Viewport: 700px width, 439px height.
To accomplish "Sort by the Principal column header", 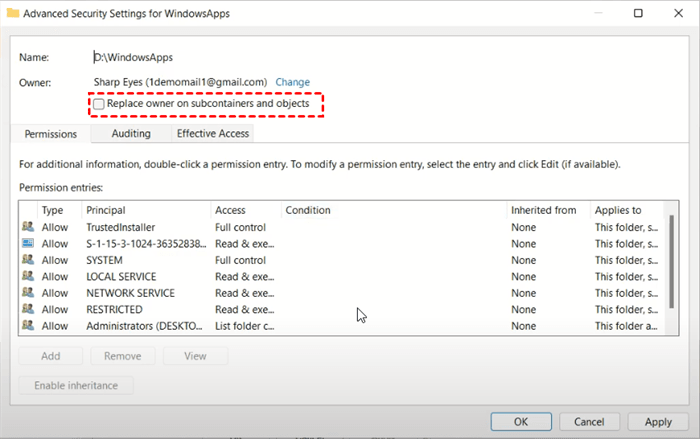I will click(106, 210).
